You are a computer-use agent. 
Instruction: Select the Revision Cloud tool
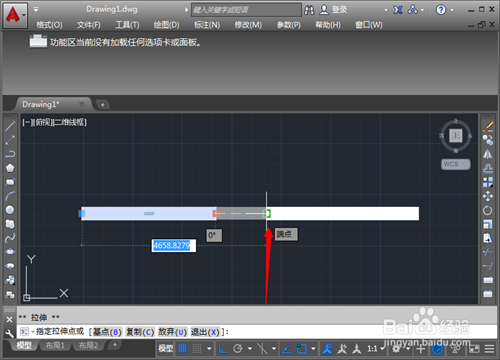click(x=10, y=224)
